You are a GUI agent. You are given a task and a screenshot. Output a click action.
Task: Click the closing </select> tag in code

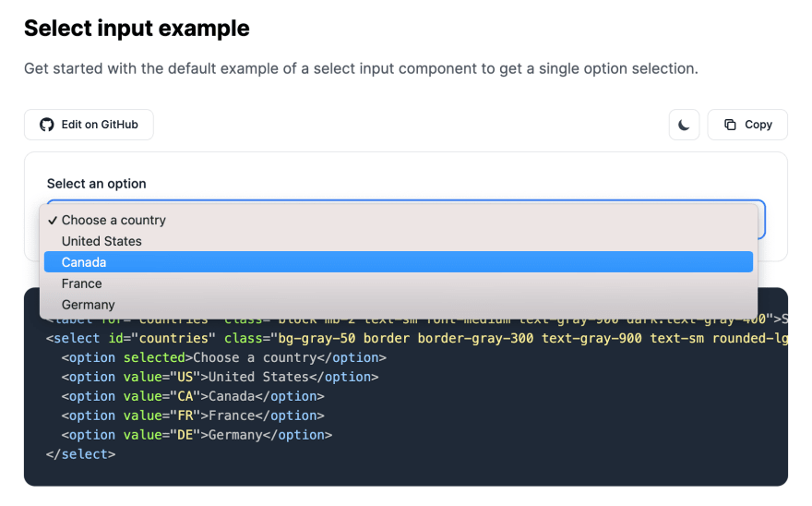(x=81, y=454)
